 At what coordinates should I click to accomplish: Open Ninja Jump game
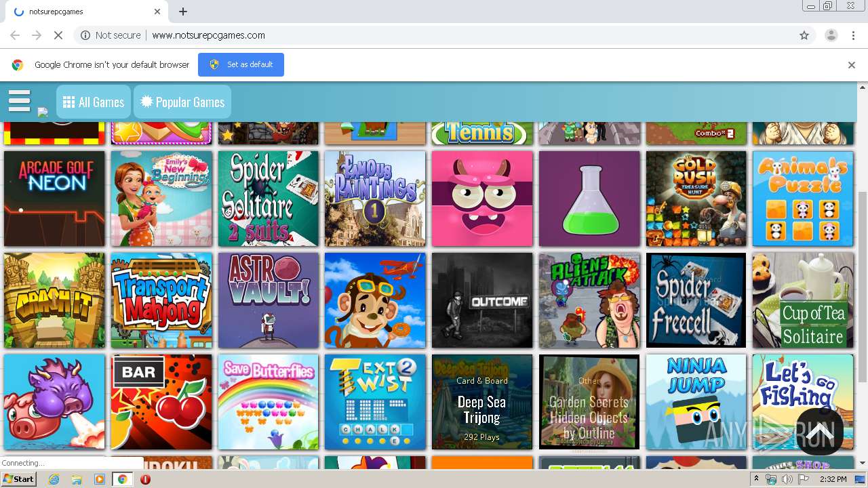696,402
